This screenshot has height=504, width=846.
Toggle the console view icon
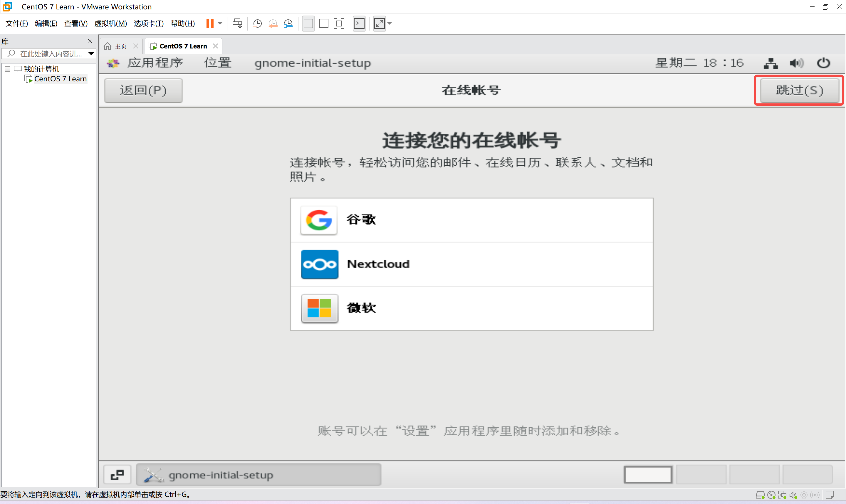click(x=359, y=23)
